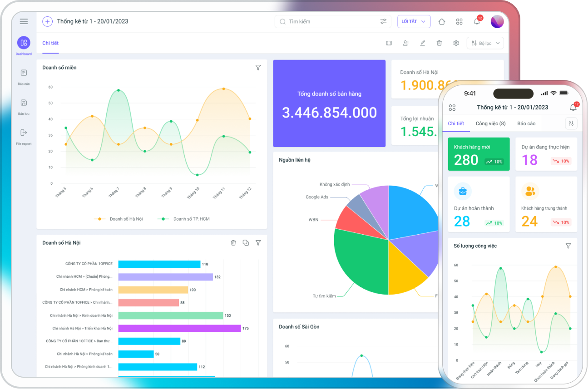588x389 pixels.
Task: Expand the hamburger menu at top left
Action: (x=24, y=21)
